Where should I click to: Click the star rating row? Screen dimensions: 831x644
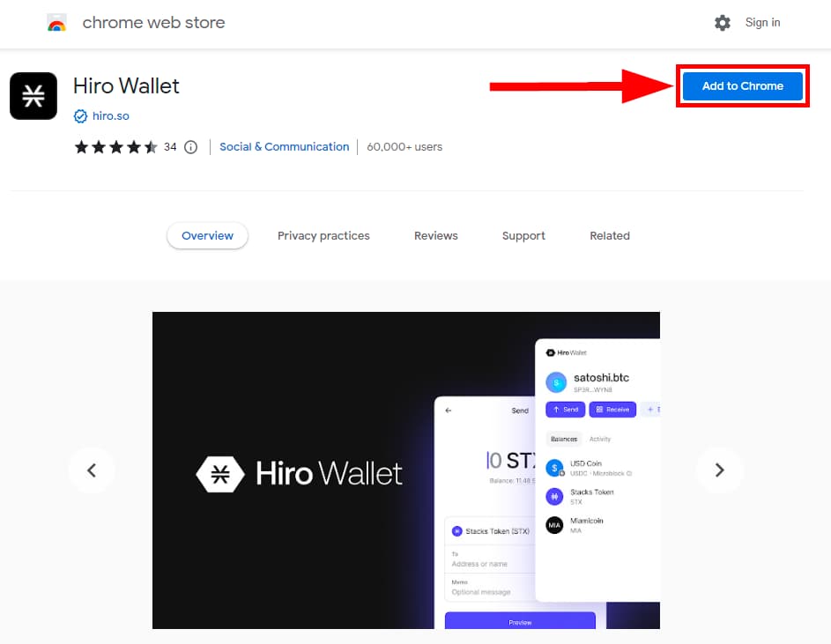116,147
